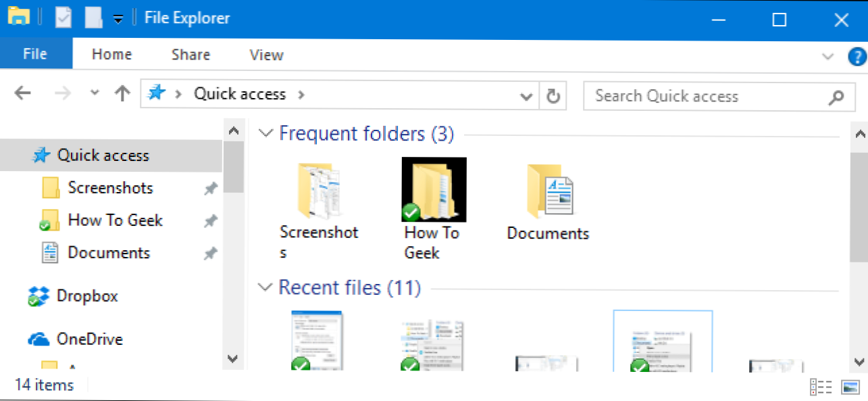Open the File Explorer Help icon
The width and height of the screenshot is (868, 401).
pos(856,57)
